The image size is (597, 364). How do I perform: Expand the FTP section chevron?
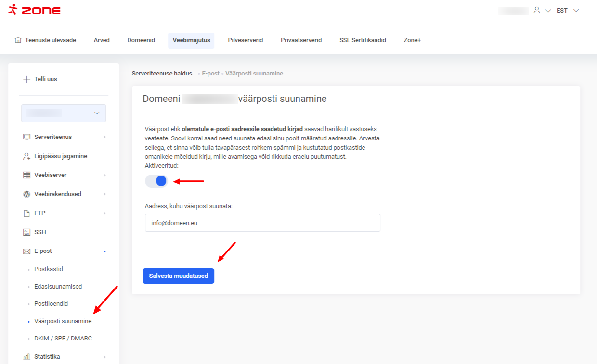104,213
